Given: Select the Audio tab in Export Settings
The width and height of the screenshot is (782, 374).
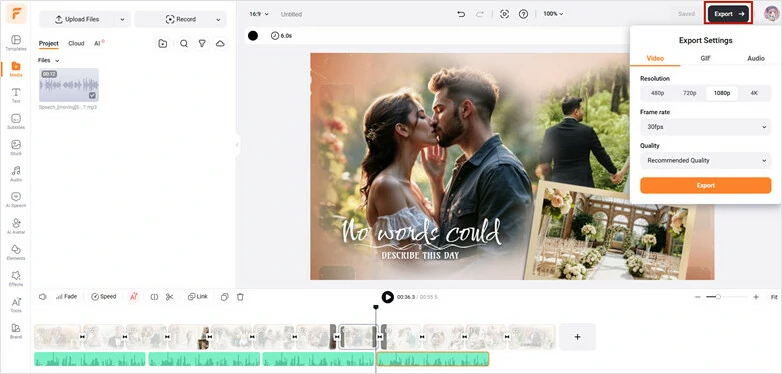Looking at the screenshot, I should click(756, 58).
